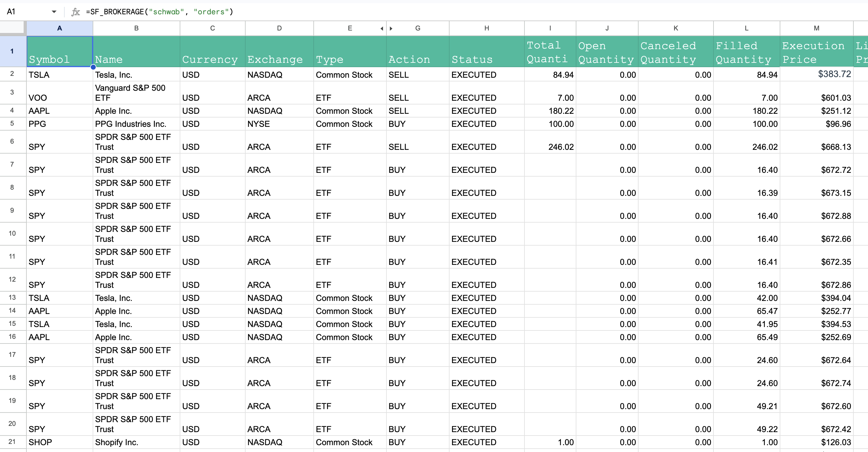The width and height of the screenshot is (868, 452).
Task: Click the $673.15 execution price cell
Action: point(817,188)
